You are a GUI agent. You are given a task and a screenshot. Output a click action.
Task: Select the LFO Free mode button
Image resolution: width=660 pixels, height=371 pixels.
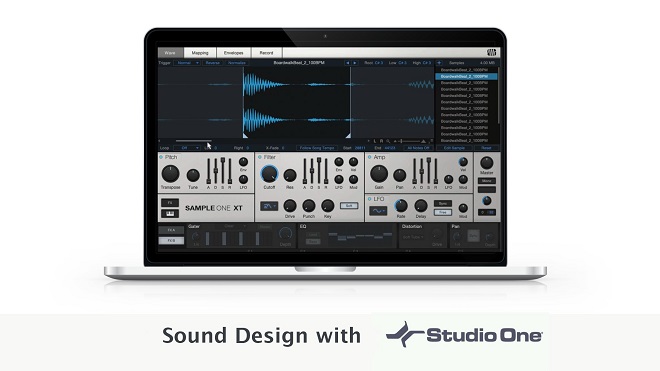click(443, 212)
